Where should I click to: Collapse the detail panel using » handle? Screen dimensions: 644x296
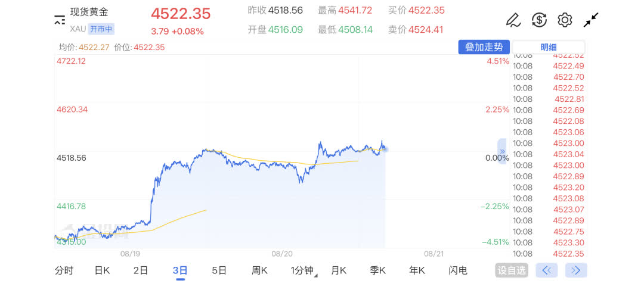pyautogui.click(x=502, y=151)
